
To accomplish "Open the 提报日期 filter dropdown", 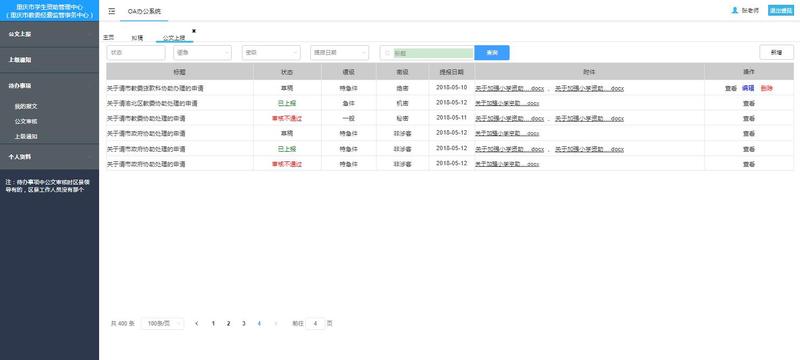I will (339, 53).
